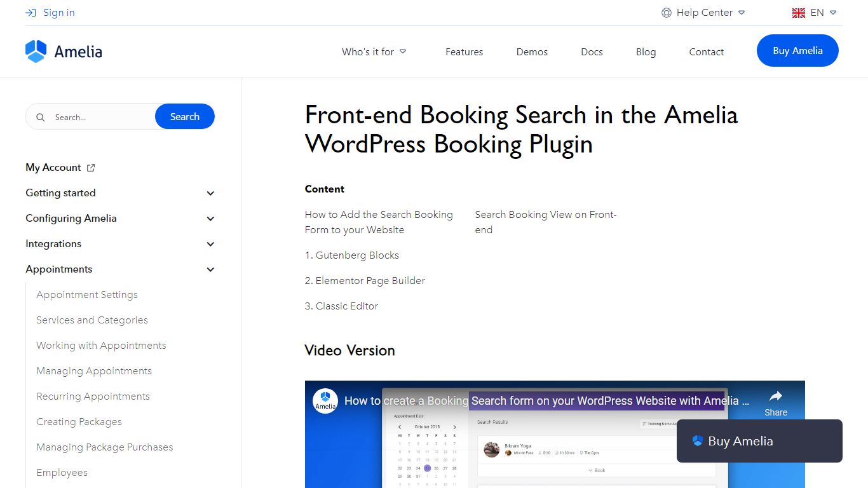
Task: Open Services and Categories in sidebar
Action: (x=92, y=320)
